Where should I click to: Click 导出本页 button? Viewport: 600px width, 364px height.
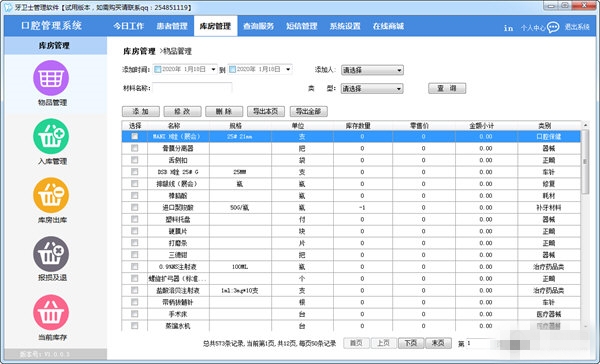(266, 111)
